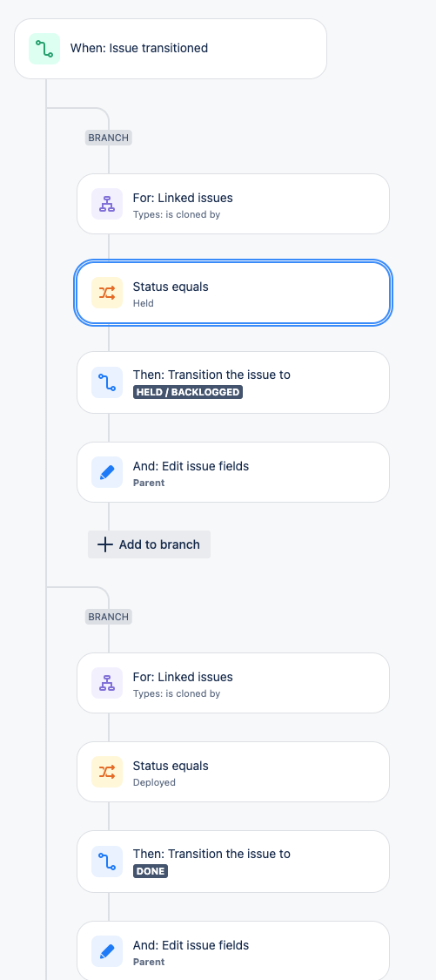Select the Status equals Deployed condition
The width and height of the screenshot is (436, 980).
tap(233, 772)
